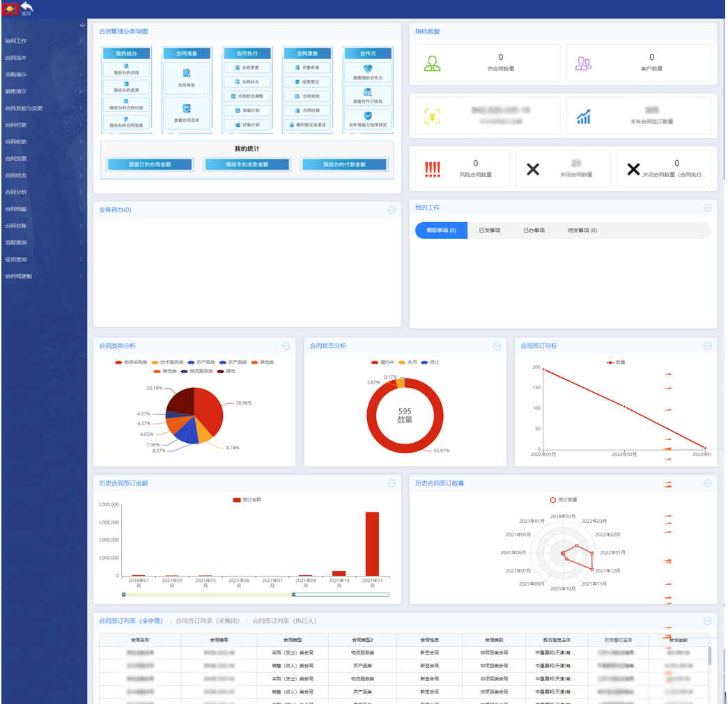Click 查看合作方信息 search document icon
Screen dimensions: 728x704
[x=368, y=93]
